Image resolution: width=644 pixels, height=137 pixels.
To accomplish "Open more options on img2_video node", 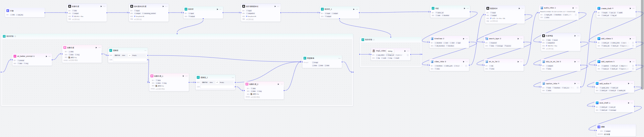I will 408,51.
